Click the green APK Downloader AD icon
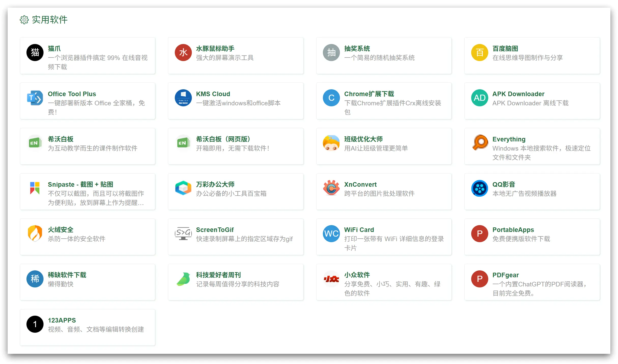 pos(480,98)
